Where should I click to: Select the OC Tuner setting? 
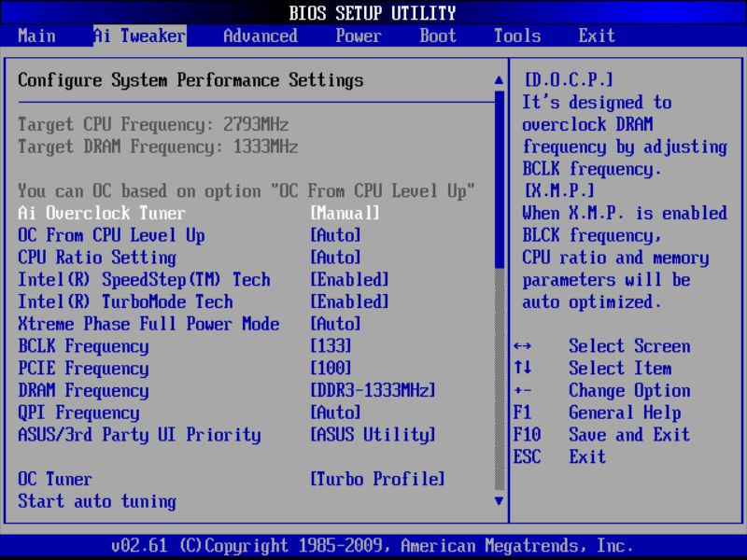[55, 479]
